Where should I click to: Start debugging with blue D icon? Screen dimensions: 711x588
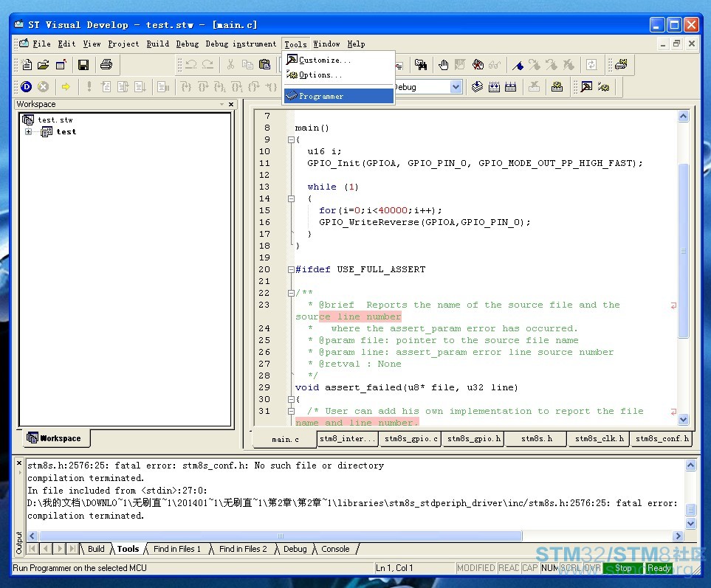(27, 86)
